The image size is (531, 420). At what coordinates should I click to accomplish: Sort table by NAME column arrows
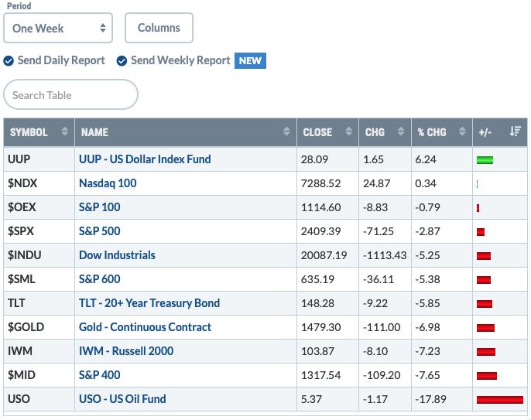pos(286,131)
